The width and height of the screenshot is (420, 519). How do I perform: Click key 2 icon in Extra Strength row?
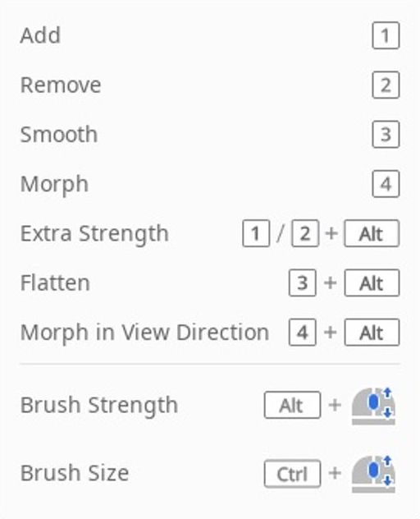point(305,233)
